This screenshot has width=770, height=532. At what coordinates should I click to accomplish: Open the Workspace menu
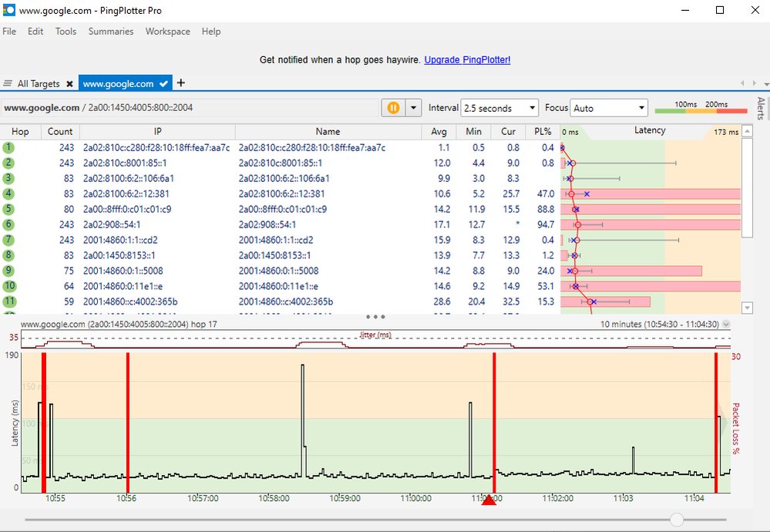pyautogui.click(x=168, y=32)
